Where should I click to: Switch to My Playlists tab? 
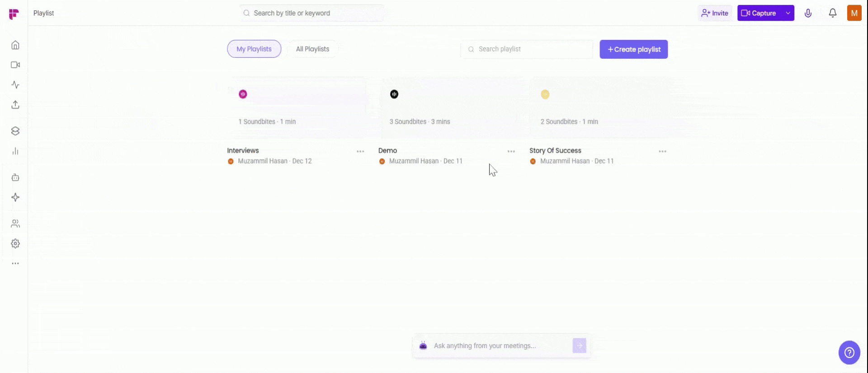click(x=254, y=49)
